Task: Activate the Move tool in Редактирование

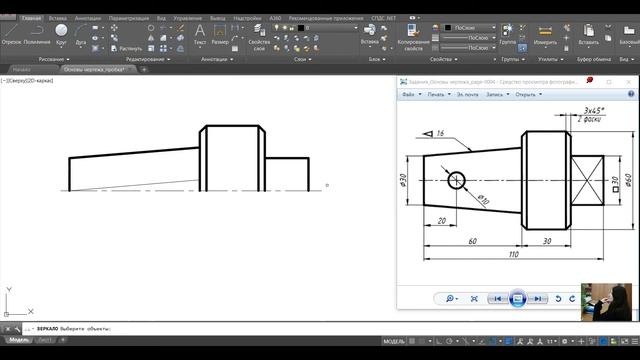Action: tap(114, 28)
